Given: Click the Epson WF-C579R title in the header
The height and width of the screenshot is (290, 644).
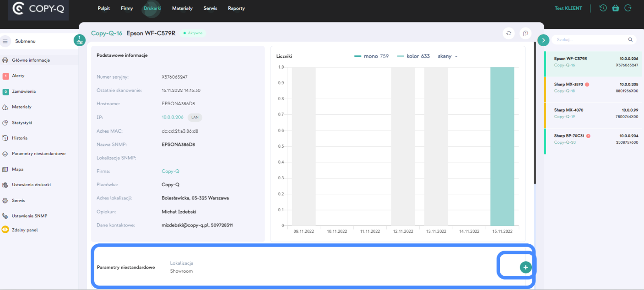Looking at the screenshot, I should [151, 33].
